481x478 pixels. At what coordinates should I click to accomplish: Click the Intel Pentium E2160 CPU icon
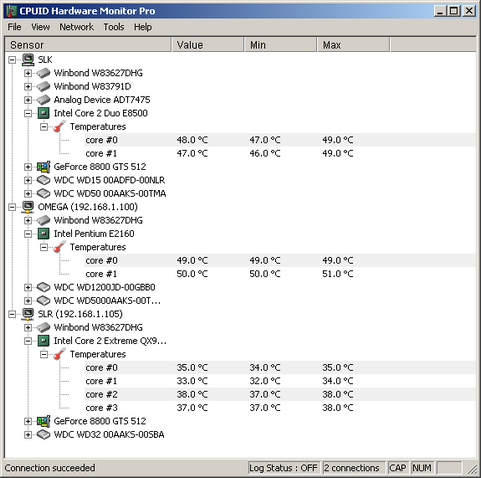[43, 234]
